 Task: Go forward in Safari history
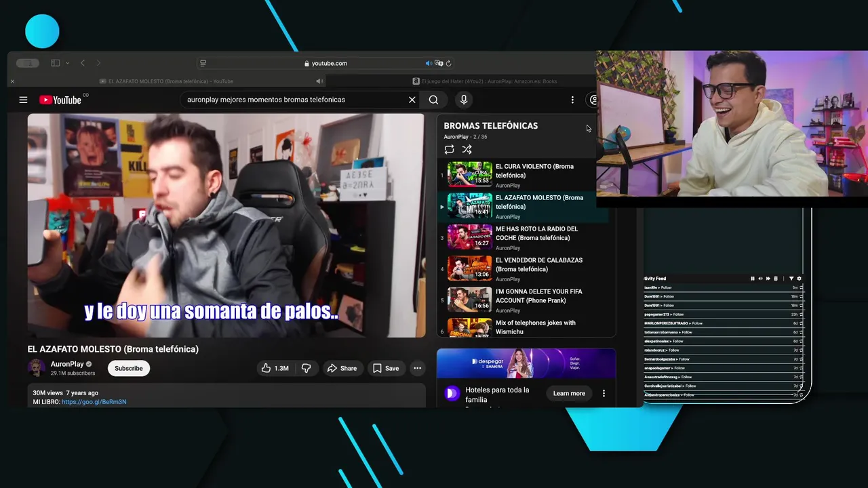point(98,63)
